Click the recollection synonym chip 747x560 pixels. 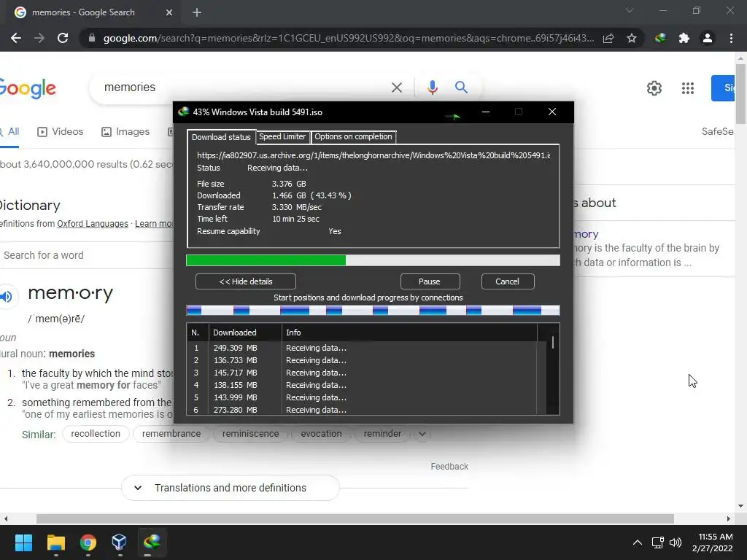(x=96, y=434)
